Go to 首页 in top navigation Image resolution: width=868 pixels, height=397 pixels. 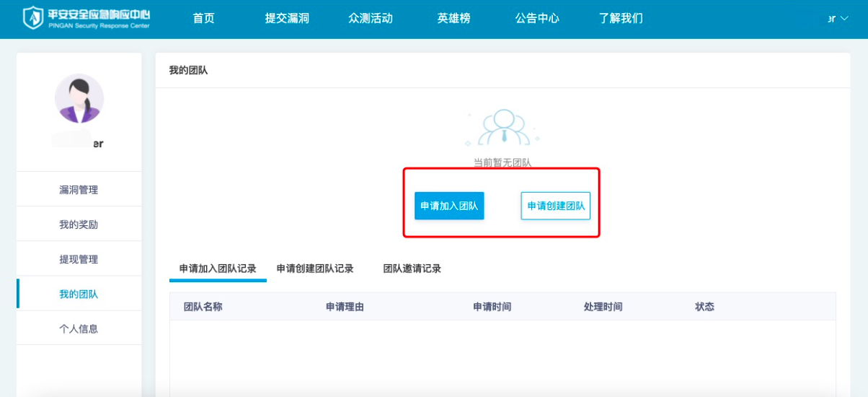pyautogui.click(x=204, y=19)
